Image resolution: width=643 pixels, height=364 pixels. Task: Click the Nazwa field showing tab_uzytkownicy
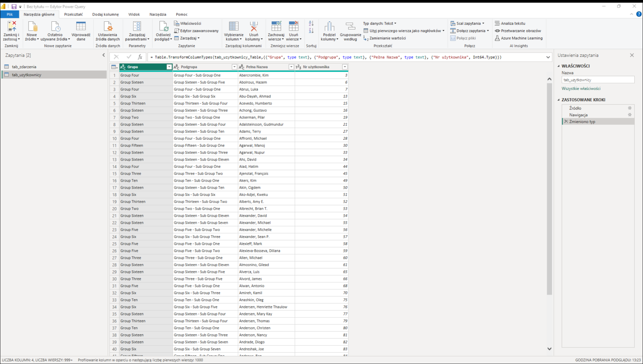tap(598, 79)
